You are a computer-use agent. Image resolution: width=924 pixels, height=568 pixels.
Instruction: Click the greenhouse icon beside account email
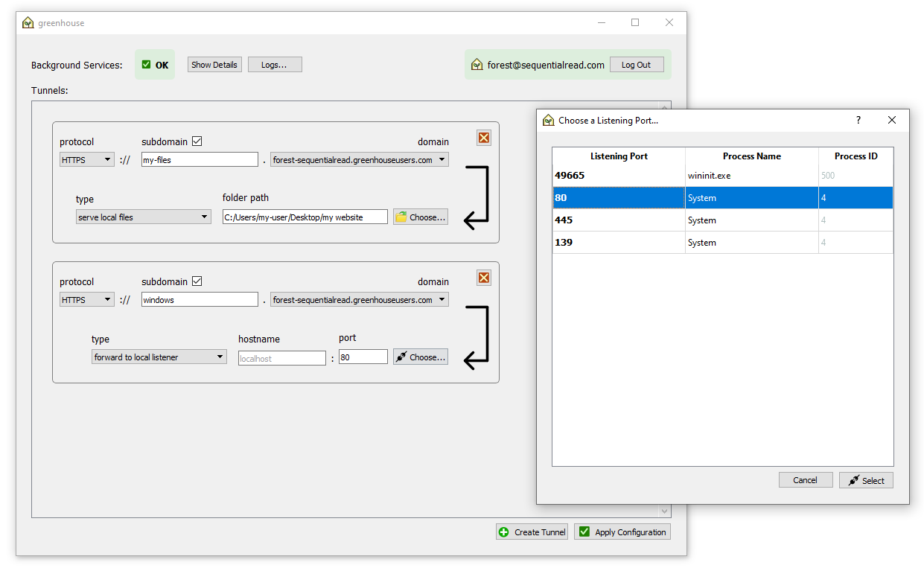tap(477, 65)
